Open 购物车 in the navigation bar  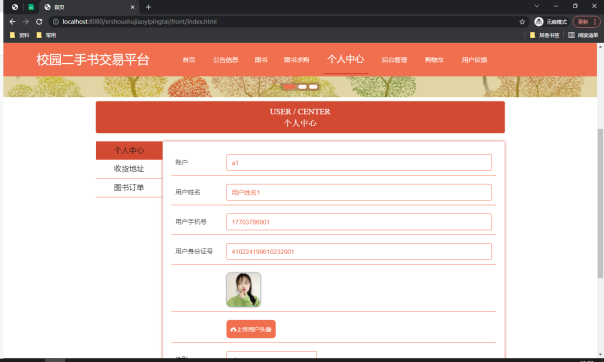pos(434,60)
